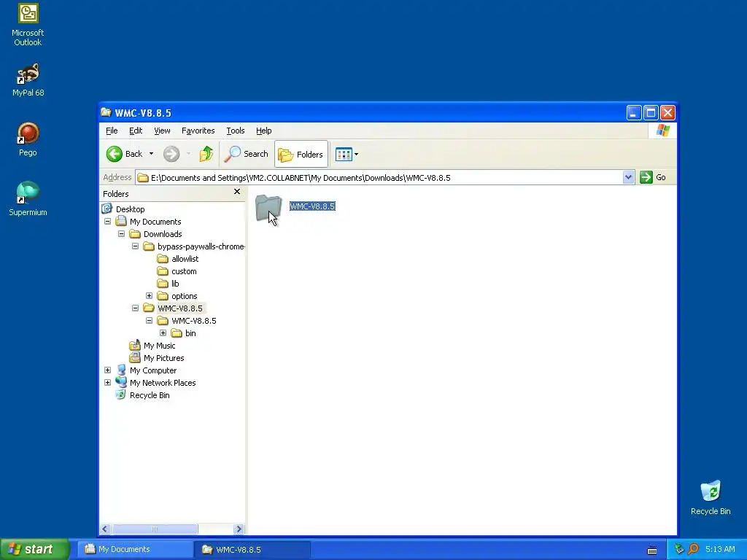This screenshot has height=560, width=747.
Task: Open the Views dropdown arrow
Action: pos(356,154)
